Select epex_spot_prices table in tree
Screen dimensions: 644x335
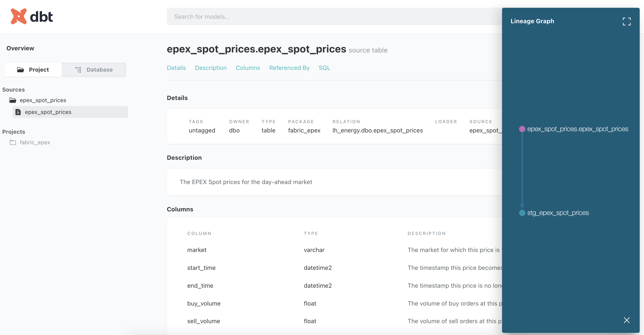click(48, 112)
